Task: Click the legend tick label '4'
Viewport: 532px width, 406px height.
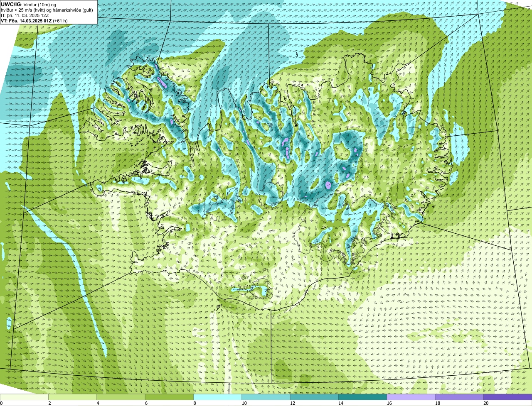Action: pyautogui.click(x=98, y=403)
